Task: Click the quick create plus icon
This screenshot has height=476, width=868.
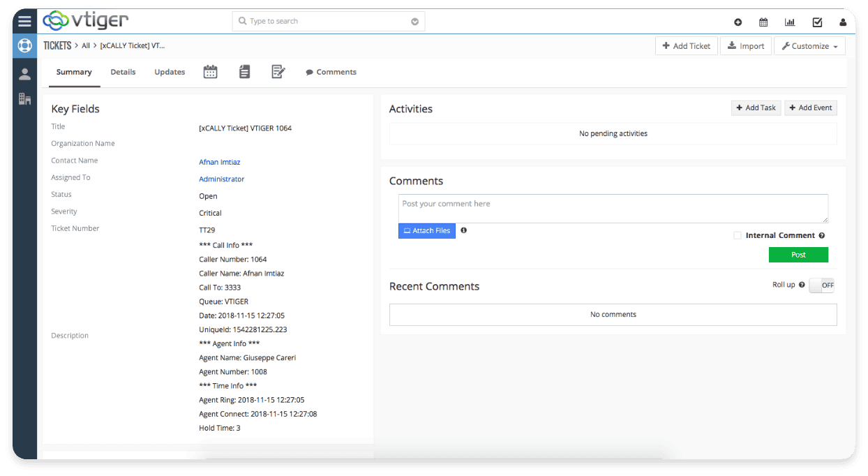Action: [x=738, y=22]
